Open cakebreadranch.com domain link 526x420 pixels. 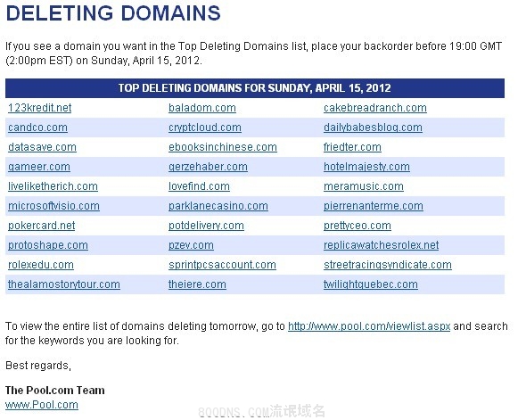375,108
